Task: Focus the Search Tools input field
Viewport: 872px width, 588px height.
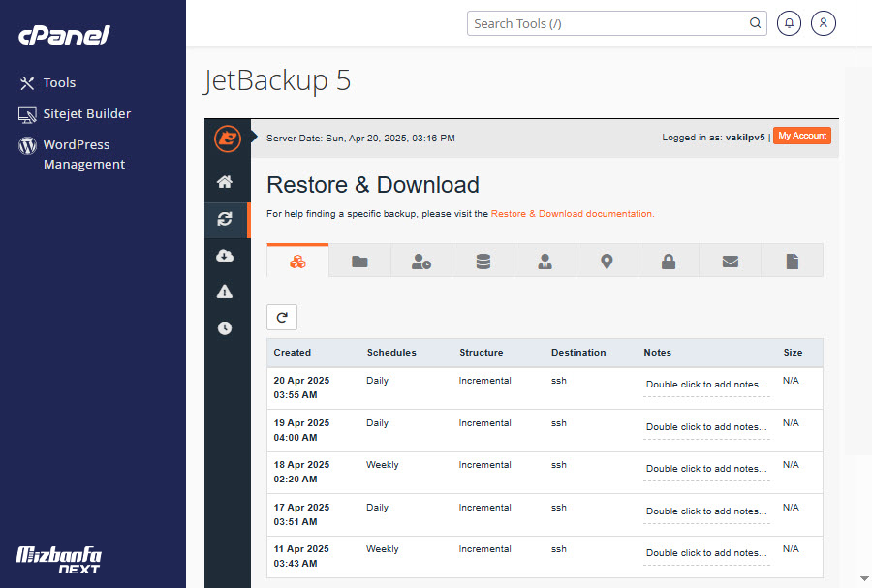Action: (617, 23)
